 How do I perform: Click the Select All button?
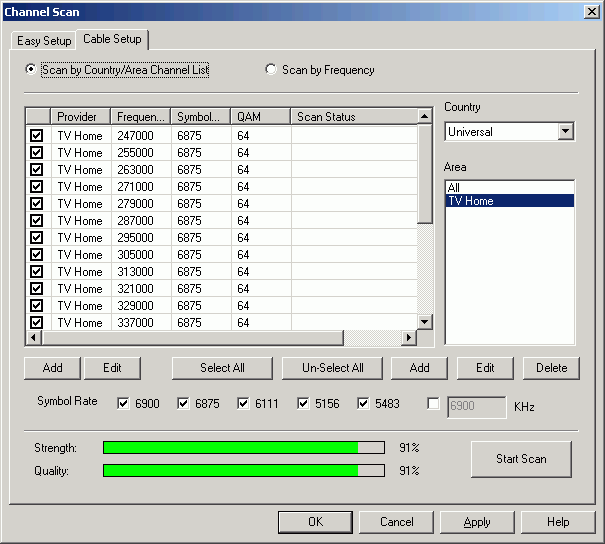pos(222,368)
